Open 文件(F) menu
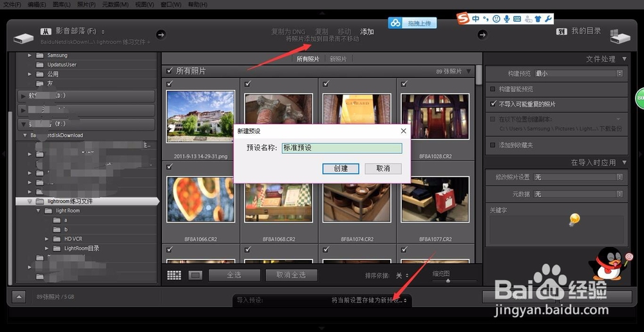Screen dimensions: 644x332 point(12,5)
